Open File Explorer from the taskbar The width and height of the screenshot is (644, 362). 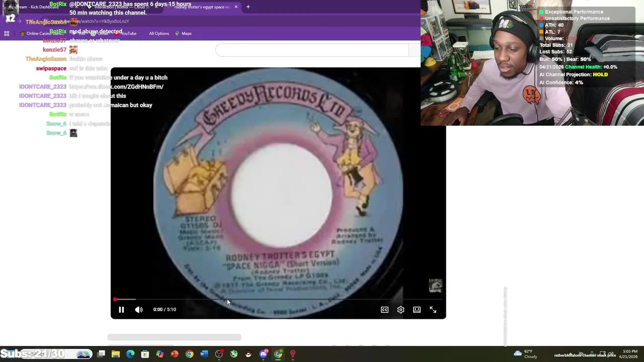click(116, 354)
